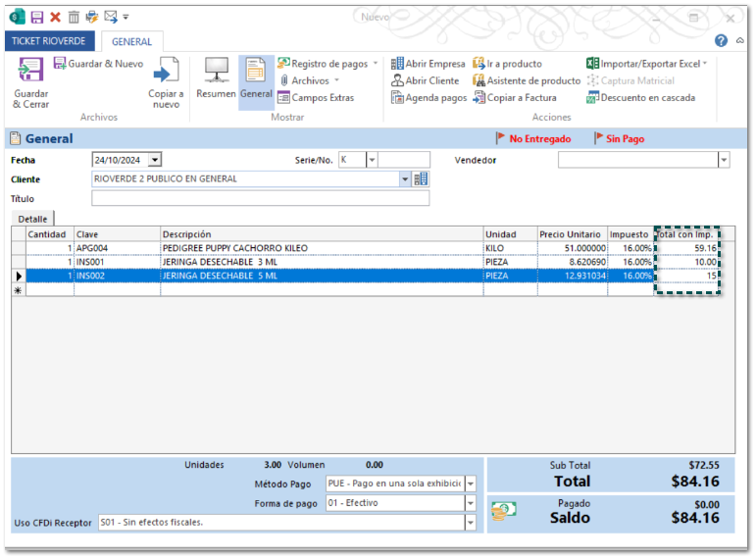The width and height of the screenshot is (756, 559).
Task: Open the Resumen view
Action: pos(216,72)
